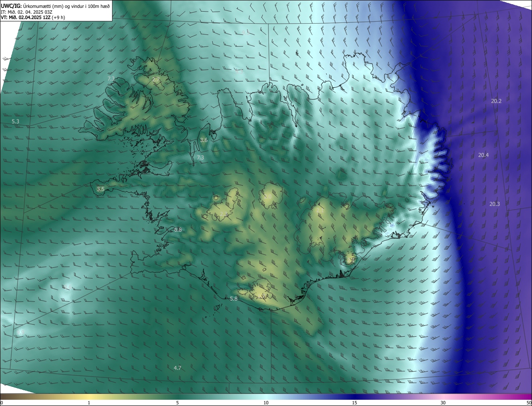The height and width of the screenshot is (406, 532).
Task: Select the 'VT: Mið. 02.04.2025 12Z (+9 h)' line
Action: point(33,17)
